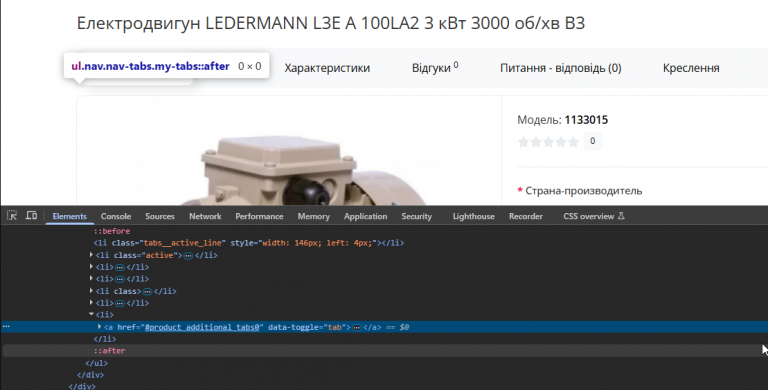Click the five-star rating row
The height and width of the screenshot is (390, 768).
pos(549,142)
